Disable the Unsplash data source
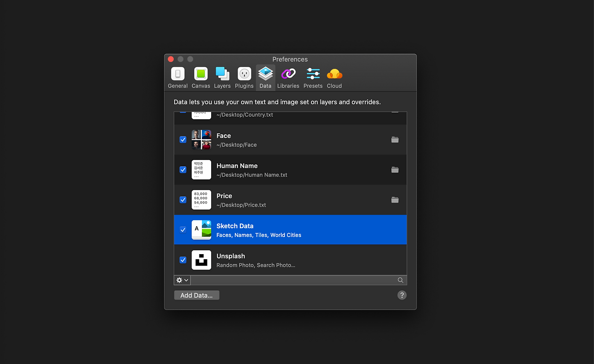 pyautogui.click(x=182, y=260)
